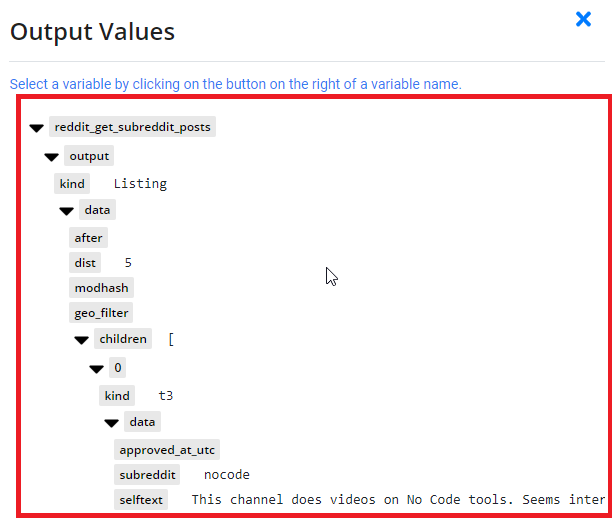Select the output variable button
Image resolution: width=612 pixels, height=523 pixels.
89,156
